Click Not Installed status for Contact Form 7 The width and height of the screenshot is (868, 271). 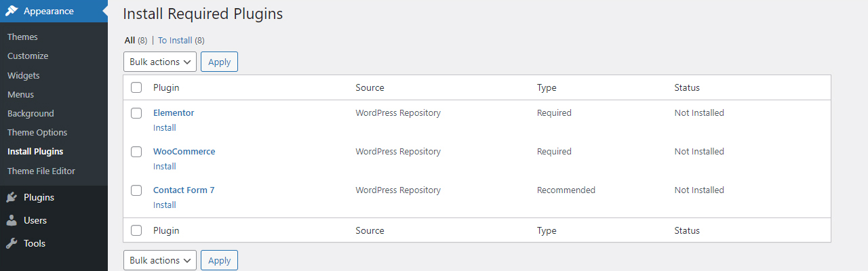pyautogui.click(x=699, y=190)
